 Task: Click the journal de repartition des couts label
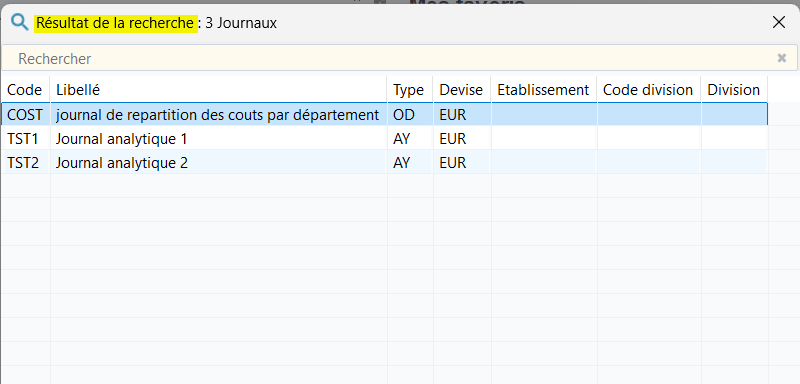click(x=218, y=115)
